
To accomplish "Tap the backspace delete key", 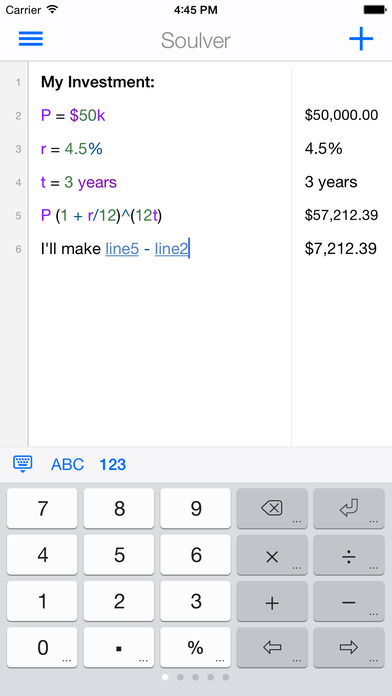I will point(272,509).
